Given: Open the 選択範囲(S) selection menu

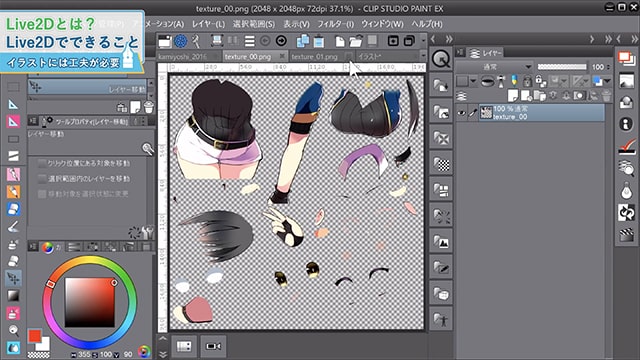Looking at the screenshot, I should [x=253, y=24].
